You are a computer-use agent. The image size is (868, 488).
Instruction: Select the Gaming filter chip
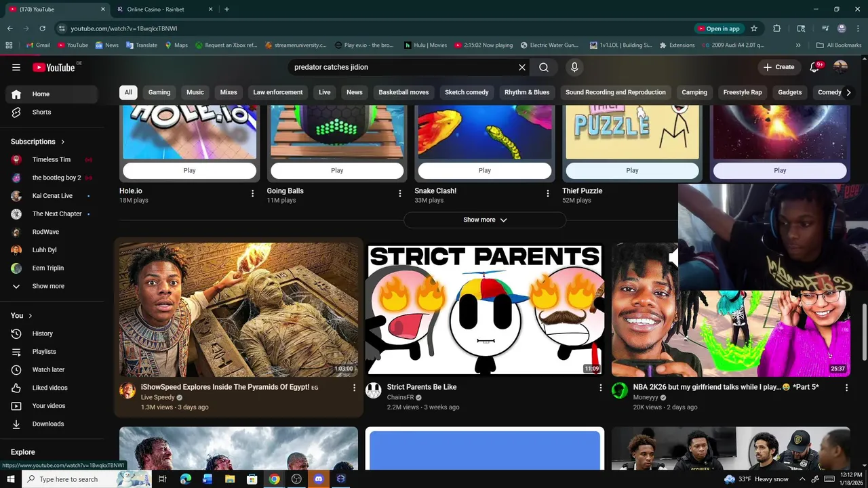click(159, 92)
